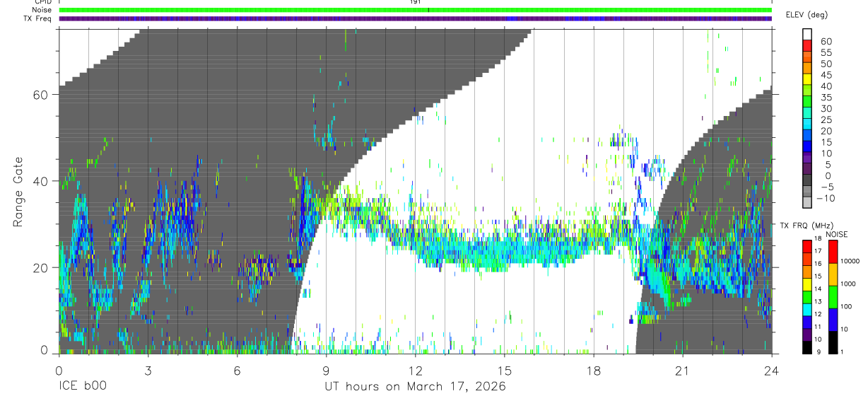Image resolution: width=868 pixels, height=401 pixels.
Task: Click the yellow swatch in ELEV colorbar
Action: pyautogui.click(x=807, y=79)
